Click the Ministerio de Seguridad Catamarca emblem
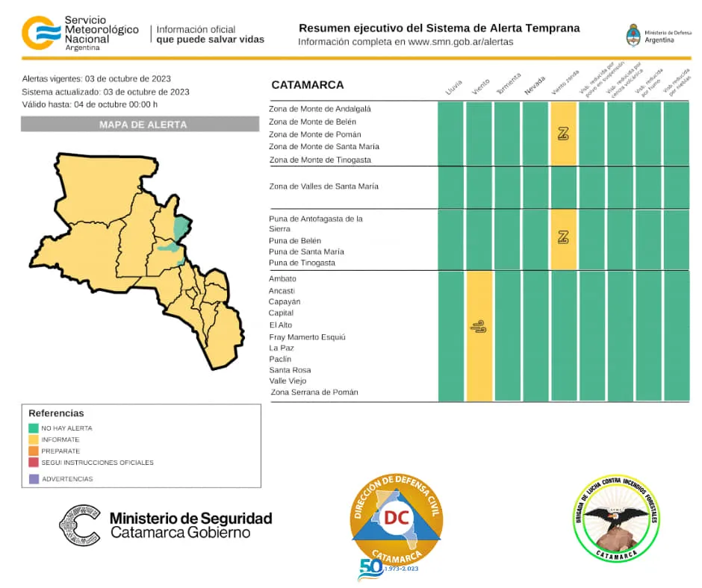This screenshot has height=588, width=702. [80, 525]
